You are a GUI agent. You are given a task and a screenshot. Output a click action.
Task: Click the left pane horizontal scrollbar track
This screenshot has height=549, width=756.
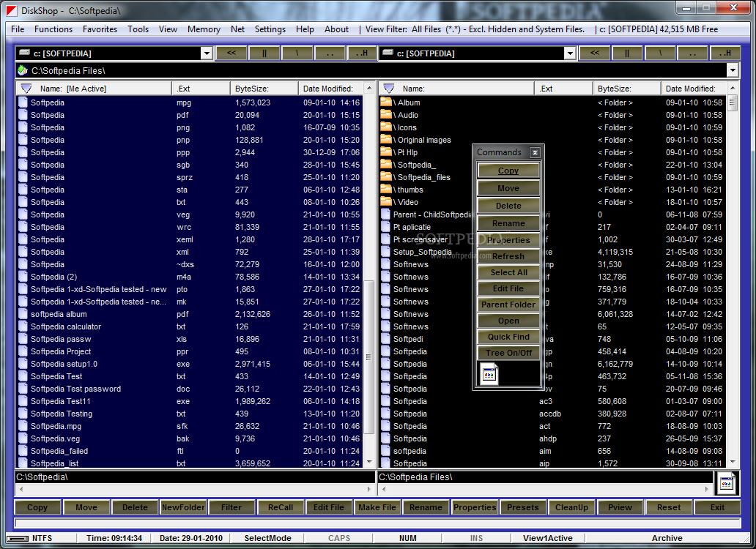195,489
